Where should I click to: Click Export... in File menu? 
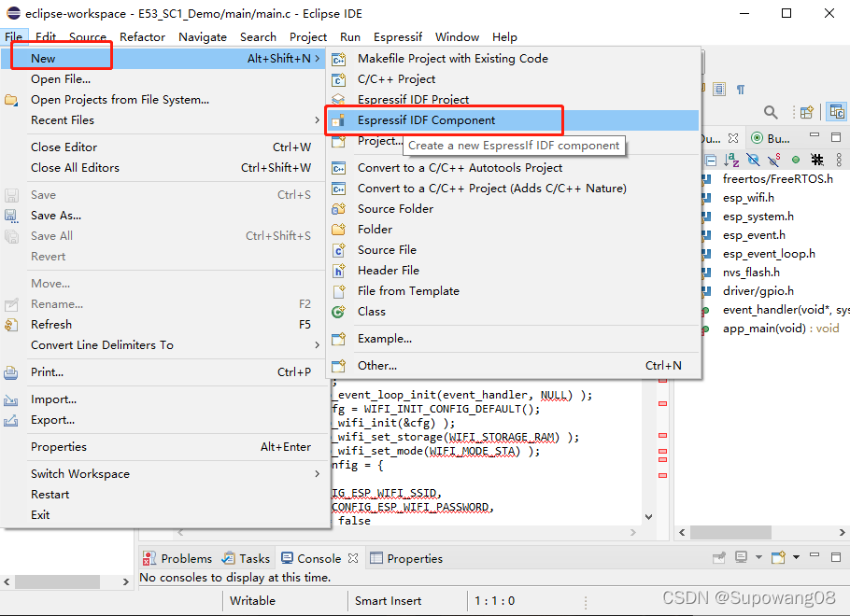(x=163, y=420)
